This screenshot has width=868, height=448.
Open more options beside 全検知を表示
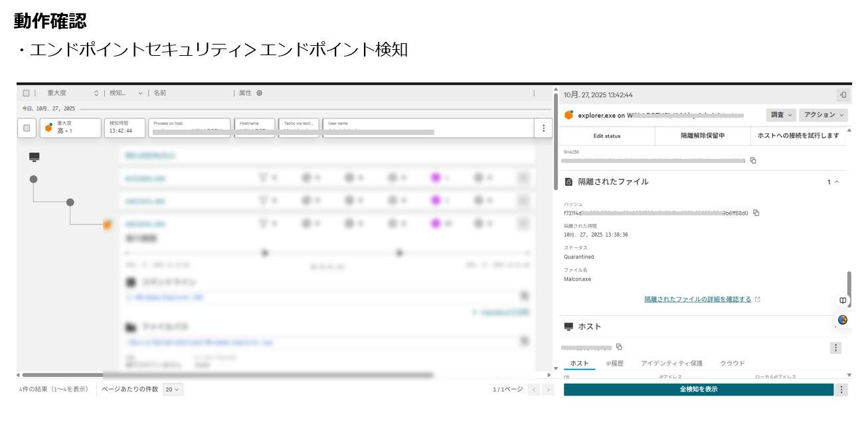coord(841,390)
